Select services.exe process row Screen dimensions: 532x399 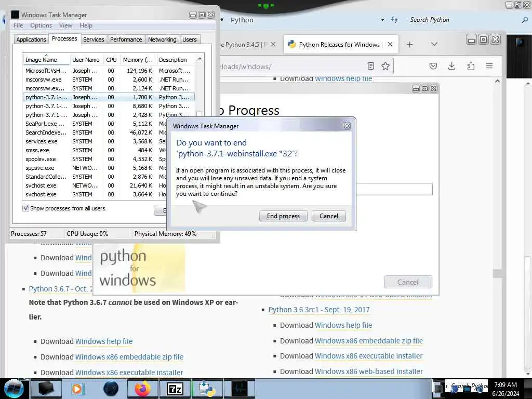tap(95, 141)
